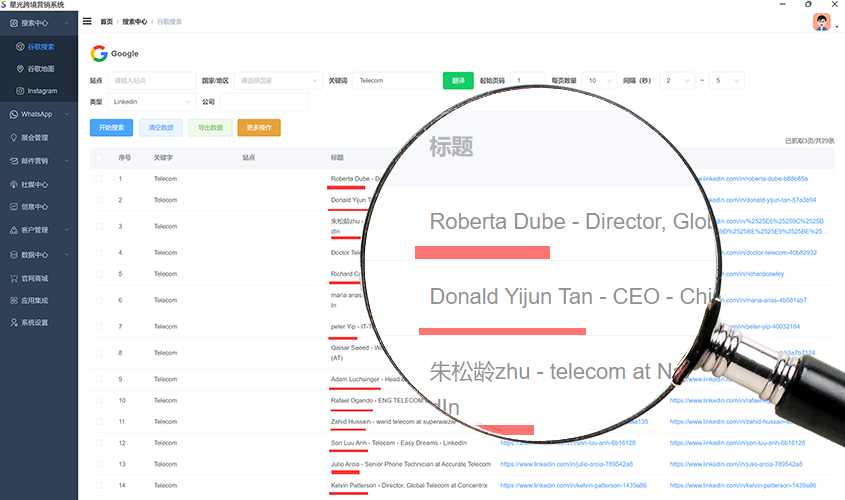Select 系统设置 menu item

pyautogui.click(x=34, y=323)
